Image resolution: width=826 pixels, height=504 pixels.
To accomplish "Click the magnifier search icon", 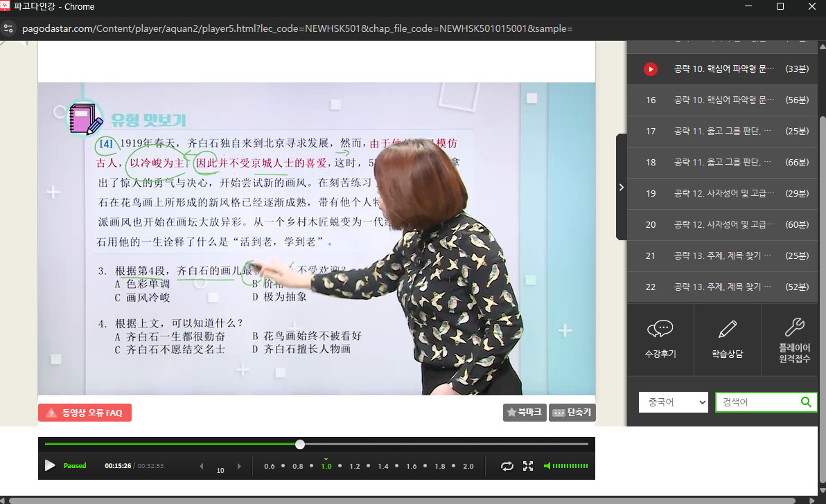I will (x=806, y=402).
